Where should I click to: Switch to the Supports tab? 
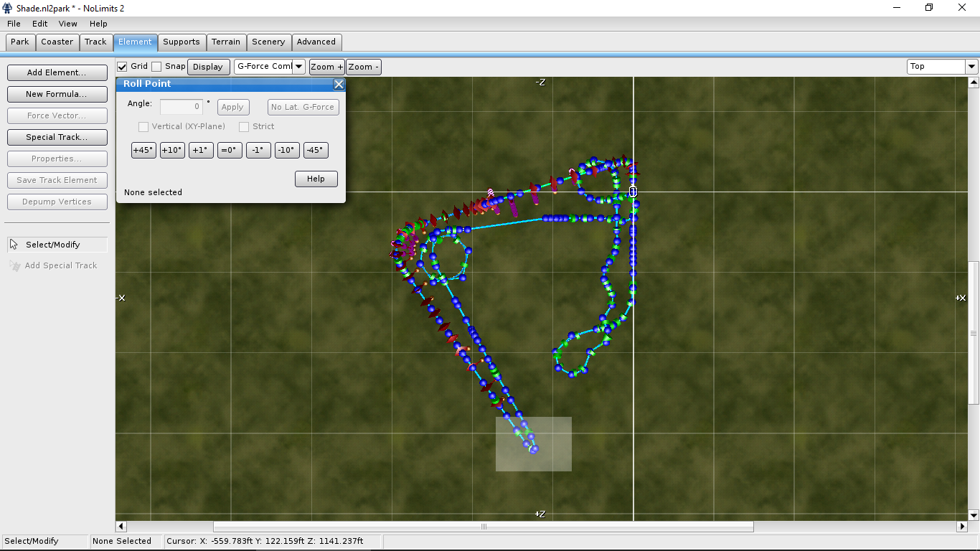[x=182, y=42]
